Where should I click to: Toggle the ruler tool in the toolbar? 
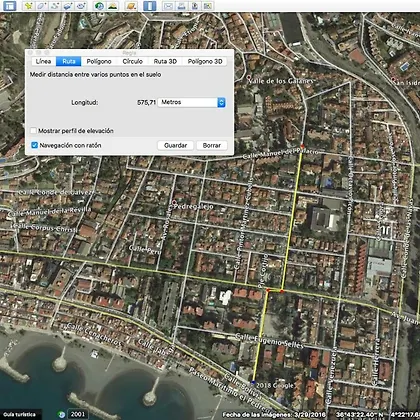tap(150, 6)
